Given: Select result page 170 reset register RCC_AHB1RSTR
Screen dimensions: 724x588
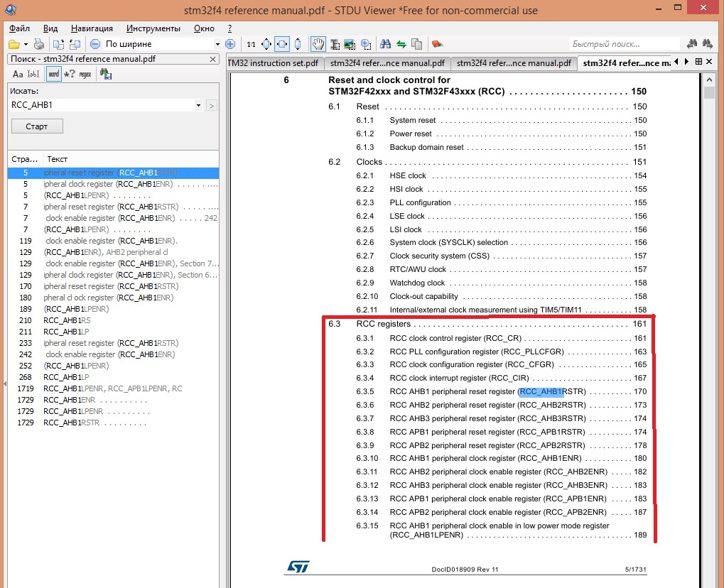Looking at the screenshot, I should pyautogui.click(x=113, y=286).
